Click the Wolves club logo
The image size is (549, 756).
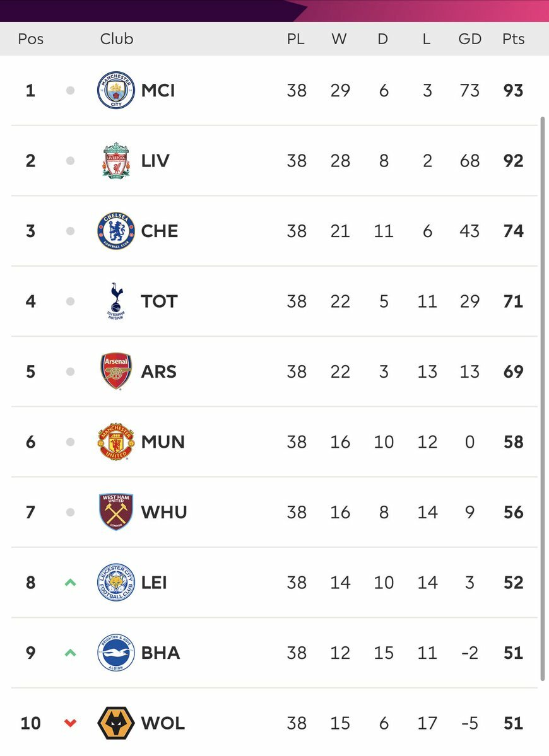click(115, 723)
